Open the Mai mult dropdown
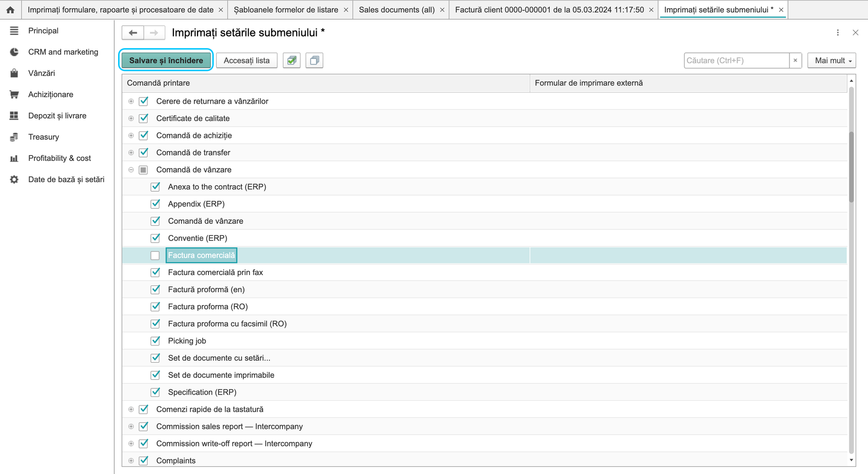The image size is (868, 474). point(832,60)
